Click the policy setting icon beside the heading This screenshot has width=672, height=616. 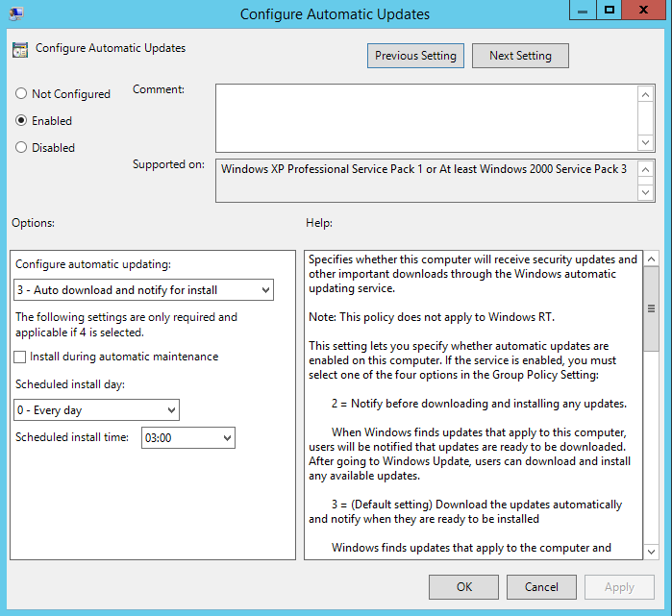point(20,50)
